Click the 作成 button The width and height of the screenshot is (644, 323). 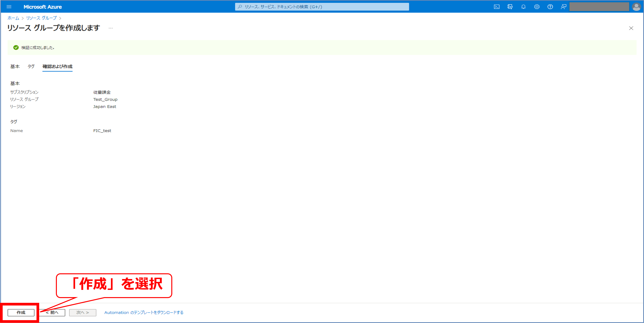[x=21, y=313]
